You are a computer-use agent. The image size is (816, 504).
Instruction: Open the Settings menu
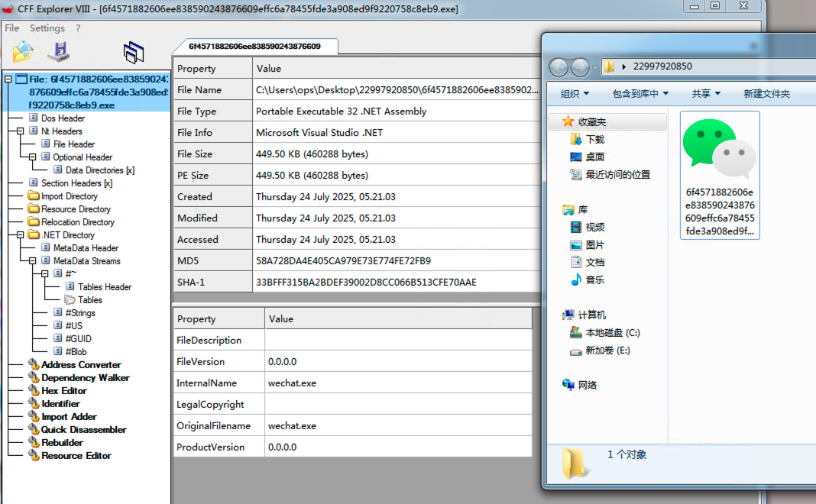pyautogui.click(x=47, y=28)
